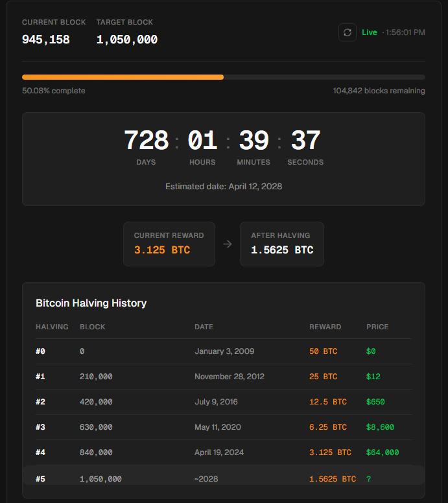Click the 50 BTC reward cell
Image resolution: width=448 pixels, height=503 pixels.
pos(323,351)
